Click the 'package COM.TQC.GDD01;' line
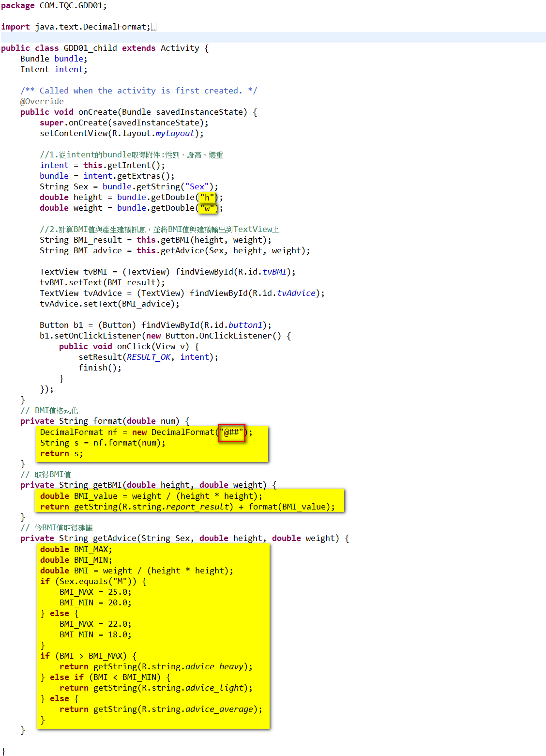This screenshot has width=546, height=756. (x=54, y=6)
